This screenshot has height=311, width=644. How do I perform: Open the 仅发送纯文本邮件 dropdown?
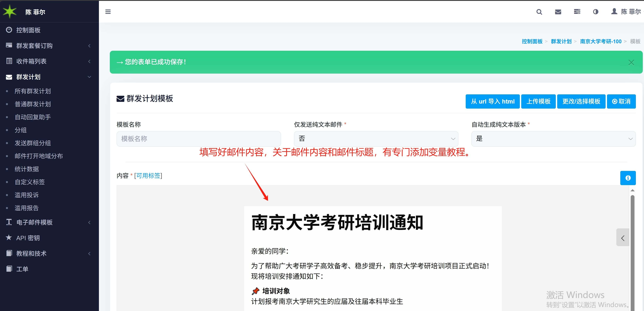pos(376,139)
